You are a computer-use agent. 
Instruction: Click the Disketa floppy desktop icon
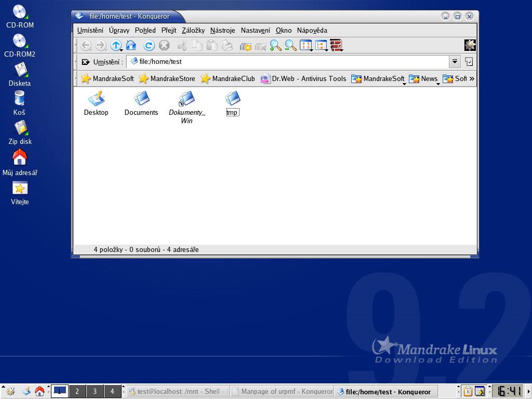tap(20, 75)
